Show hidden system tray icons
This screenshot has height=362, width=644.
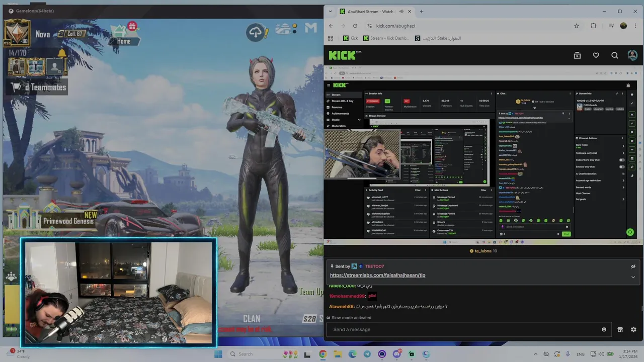[536, 354]
